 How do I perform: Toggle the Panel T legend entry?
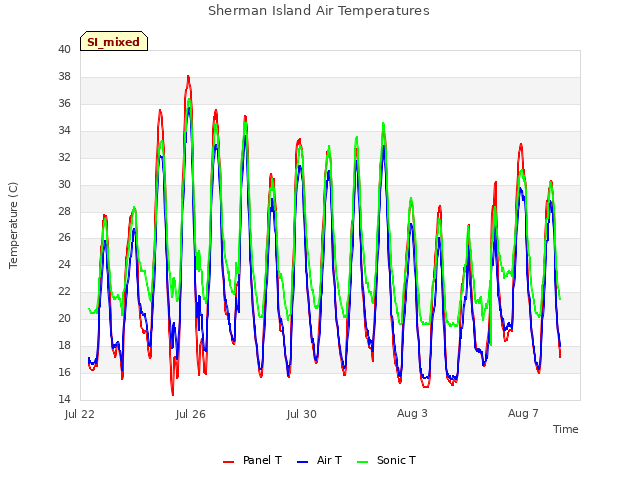[x=252, y=460]
